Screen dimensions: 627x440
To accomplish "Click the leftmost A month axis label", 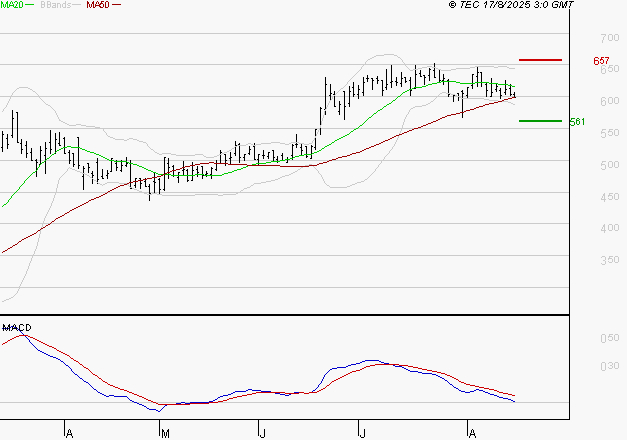I will click(69, 433).
